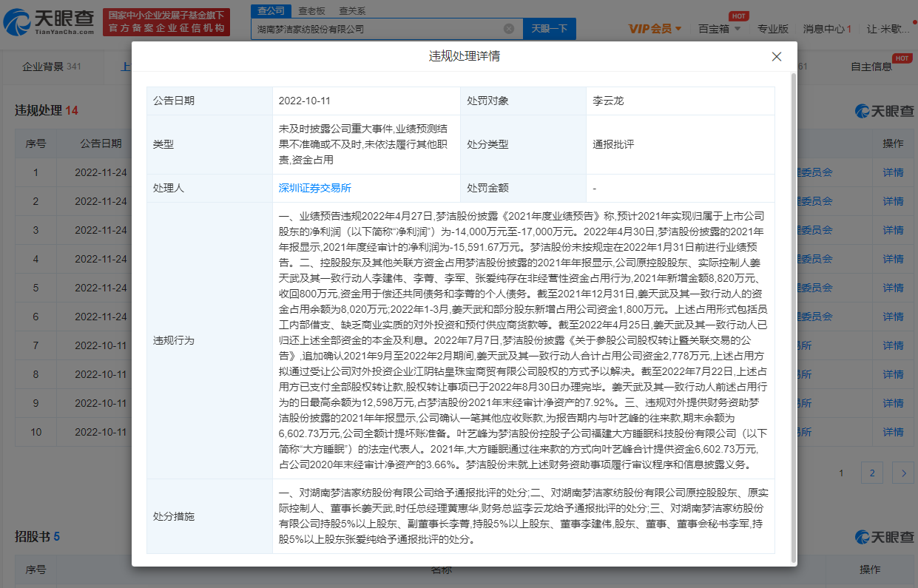Click 李云龙 in 处罚对象 cell
918x588 pixels.
608,101
